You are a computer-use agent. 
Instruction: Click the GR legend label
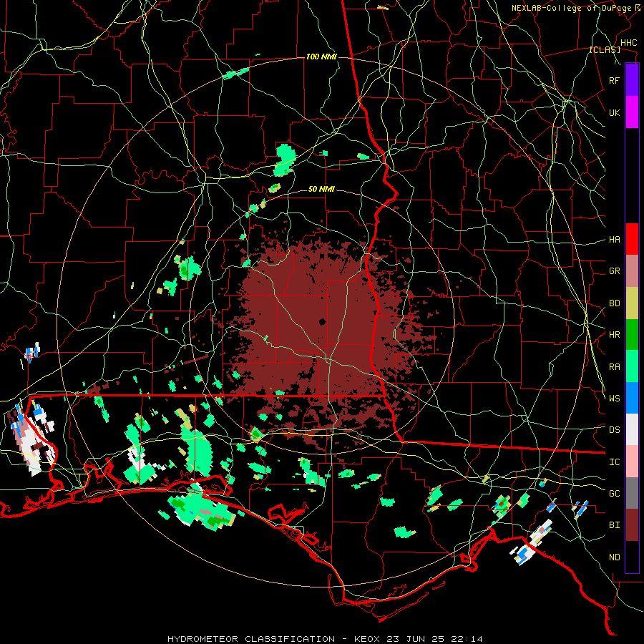[x=614, y=271]
